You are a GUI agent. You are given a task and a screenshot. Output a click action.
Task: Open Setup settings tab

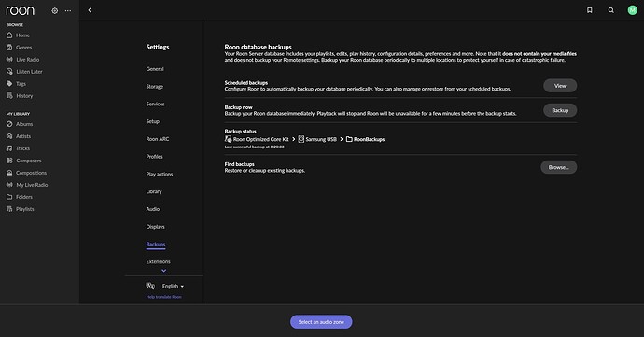pyautogui.click(x=153, y=121)
